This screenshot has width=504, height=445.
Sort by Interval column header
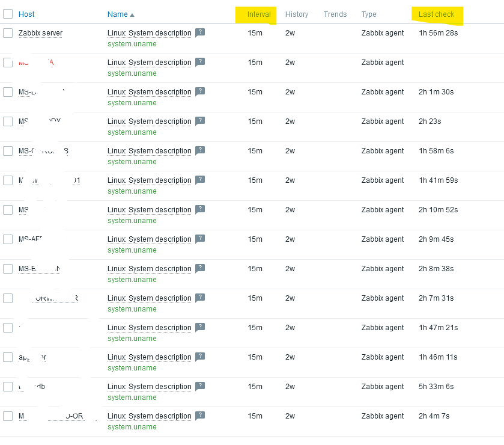coord(259,14)
